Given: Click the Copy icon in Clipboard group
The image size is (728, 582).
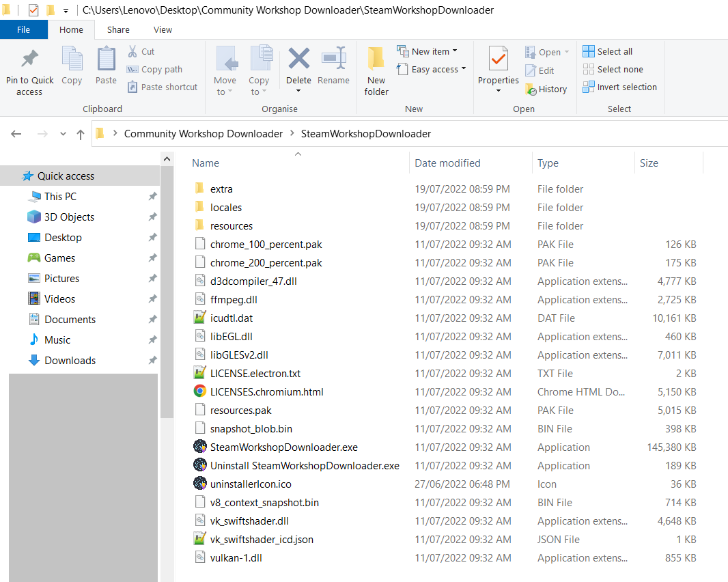Looking at the screenshot, I should click(72, 59).
